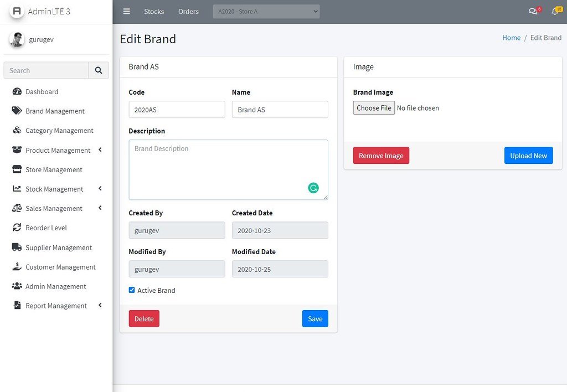The width and height of the screenshot is (567, 392).
Task: Click the Home breadcrumb link
Action: click(511, 38)
